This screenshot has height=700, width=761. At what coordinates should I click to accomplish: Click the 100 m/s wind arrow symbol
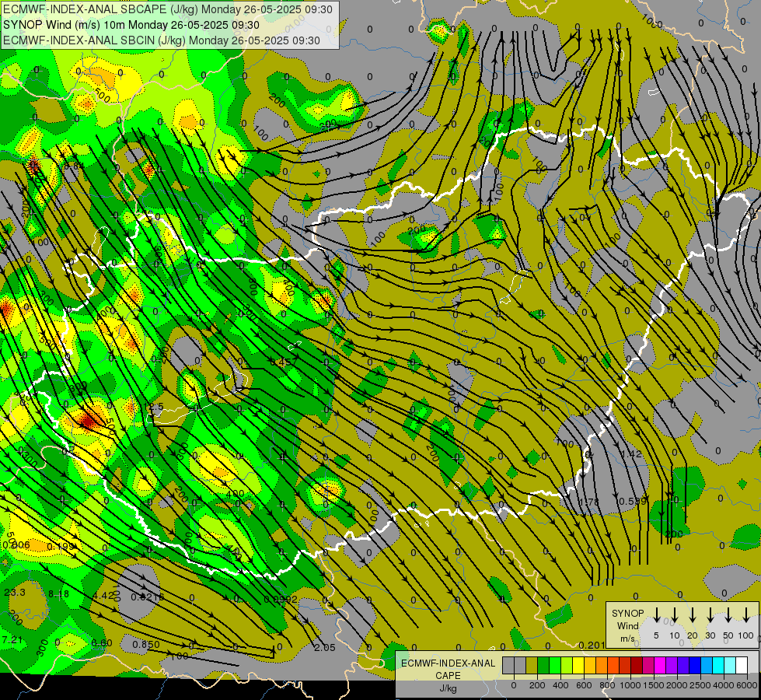coord(746,615)
